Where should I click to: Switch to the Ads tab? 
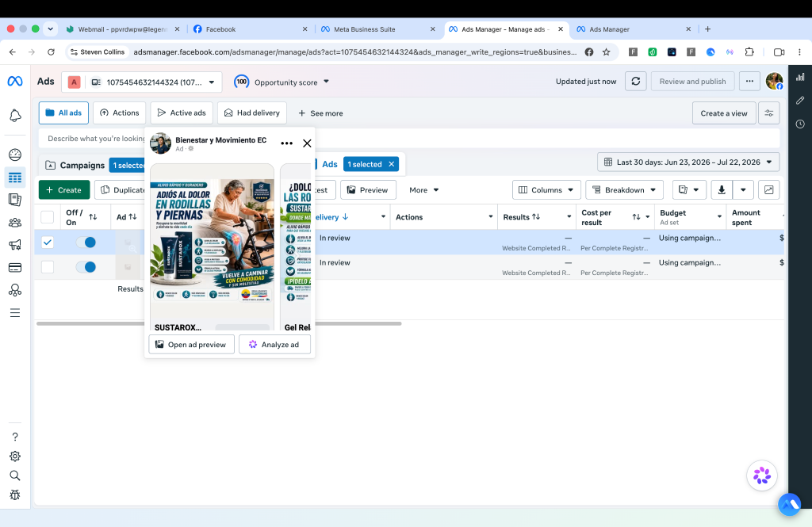click(330, 164)
